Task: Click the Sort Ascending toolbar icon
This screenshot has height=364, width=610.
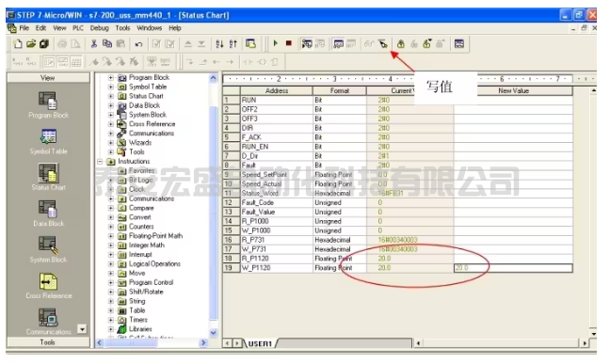Action: click(x=219, y=44)
